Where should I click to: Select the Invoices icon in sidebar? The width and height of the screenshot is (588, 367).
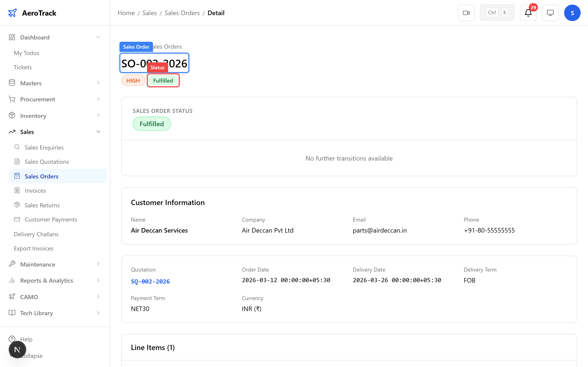(x=17, y=190)
